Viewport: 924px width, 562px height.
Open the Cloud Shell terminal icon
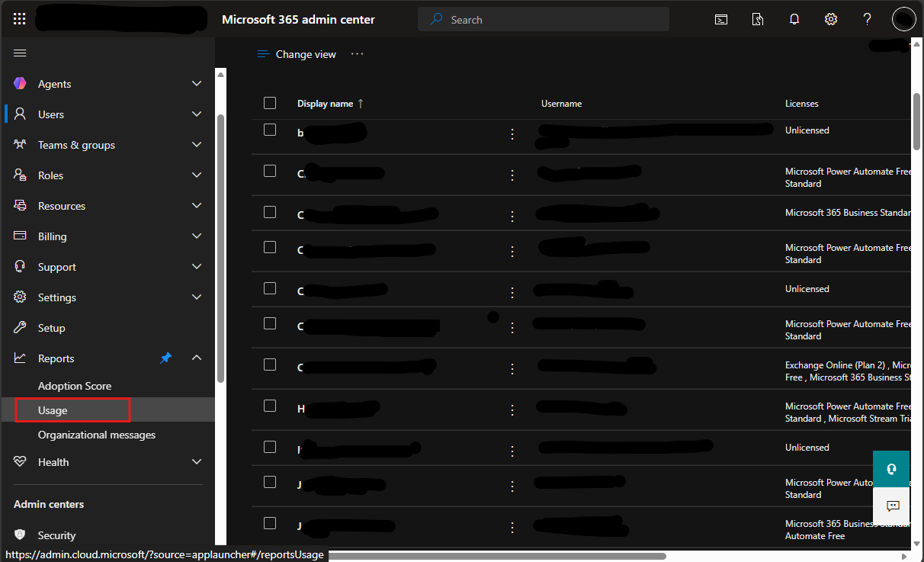pyautogui.click(x=721, y=19)
